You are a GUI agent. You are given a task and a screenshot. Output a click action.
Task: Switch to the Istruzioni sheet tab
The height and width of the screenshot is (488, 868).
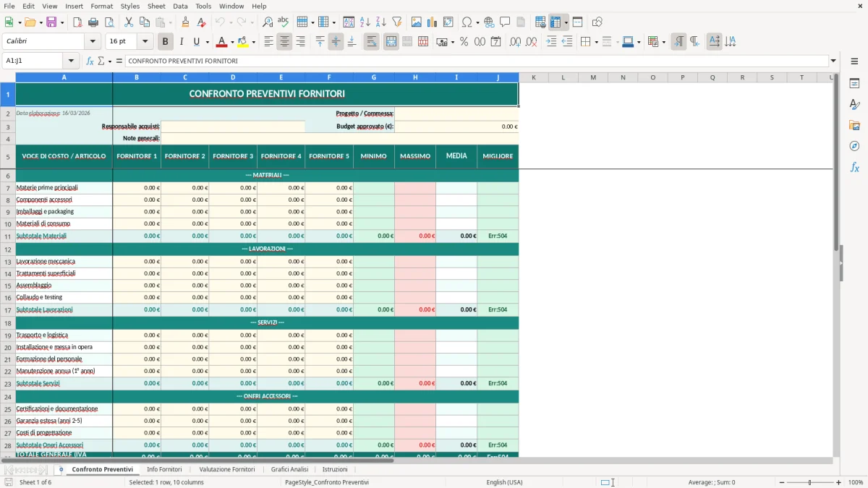335,469
